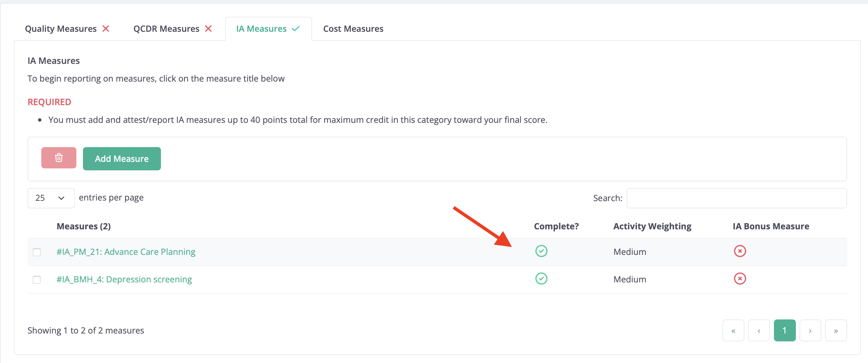Click green complete checkmark for Depression screening
The height and width of the screenshot is (363, 868).
tap(541, 279)
